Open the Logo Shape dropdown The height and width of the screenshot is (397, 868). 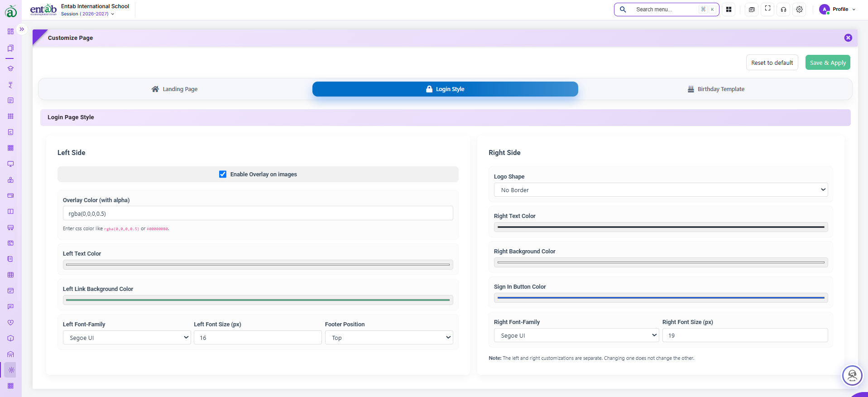point(661,190)
